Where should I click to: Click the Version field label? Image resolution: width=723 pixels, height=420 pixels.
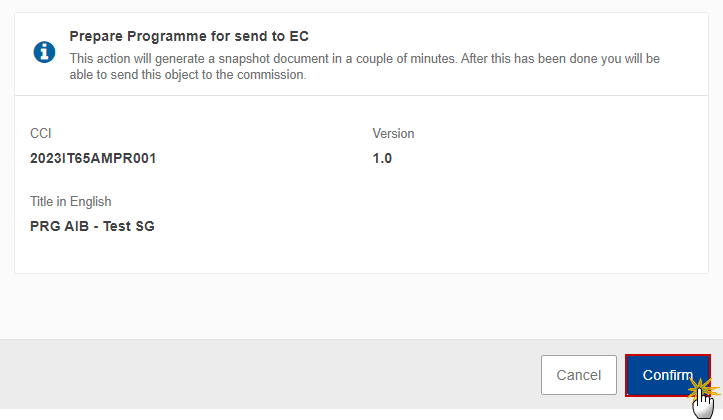393,133
